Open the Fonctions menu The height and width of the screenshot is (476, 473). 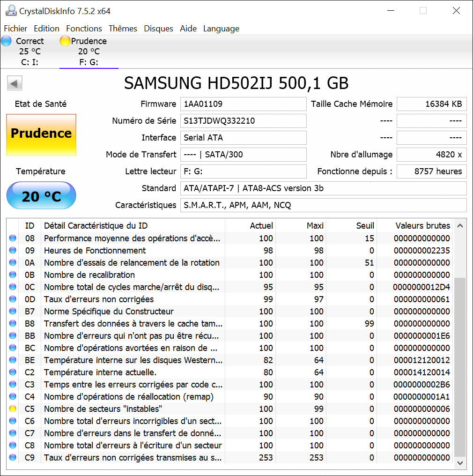click(84, 29)
